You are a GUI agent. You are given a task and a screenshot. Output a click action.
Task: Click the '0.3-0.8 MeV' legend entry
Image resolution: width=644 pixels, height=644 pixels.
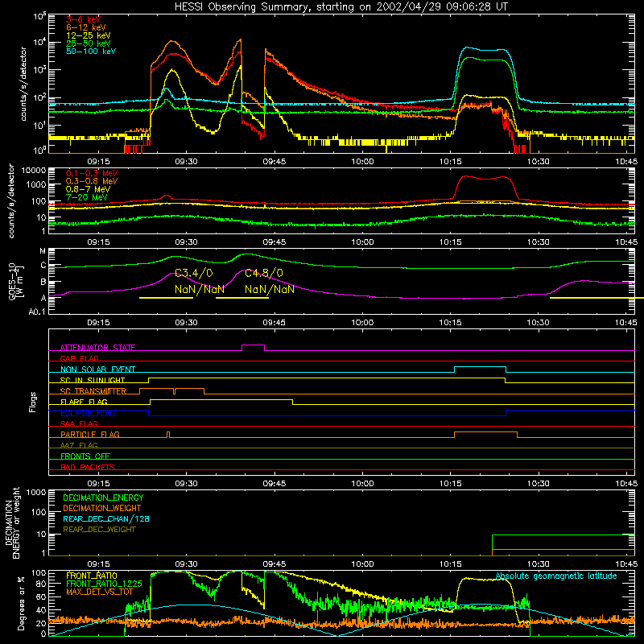click(92, 181)
